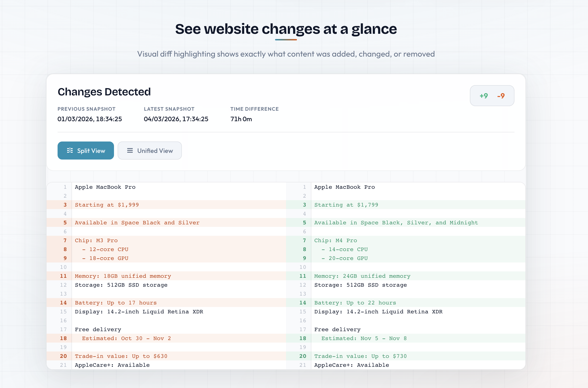Select added line '14-core CPU'
Image resolution: width=588 pixels, height=388 pixels.
406,249
